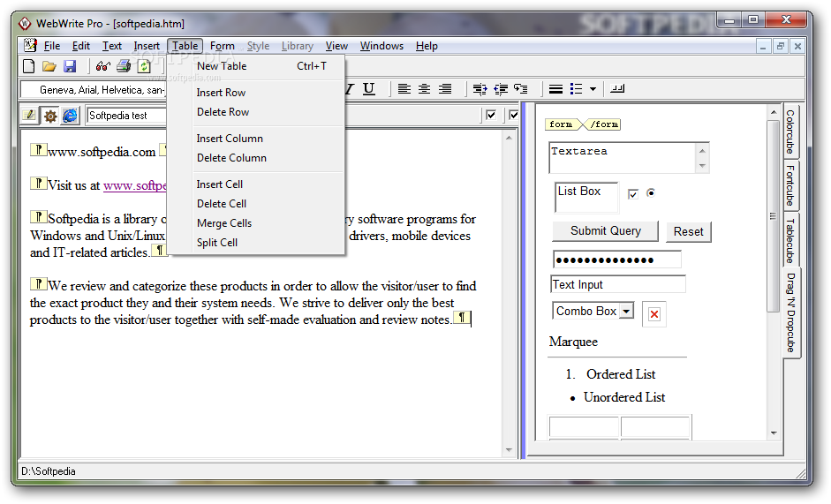Click the broken image red X icon
Image resolution: width=831 pixels, height=504 pixels.
pos(654,314)
